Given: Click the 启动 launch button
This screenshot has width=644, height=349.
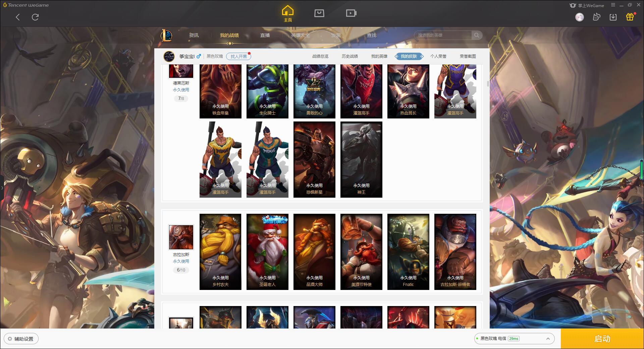Looking at the screenshot, I should pos(602,339).
